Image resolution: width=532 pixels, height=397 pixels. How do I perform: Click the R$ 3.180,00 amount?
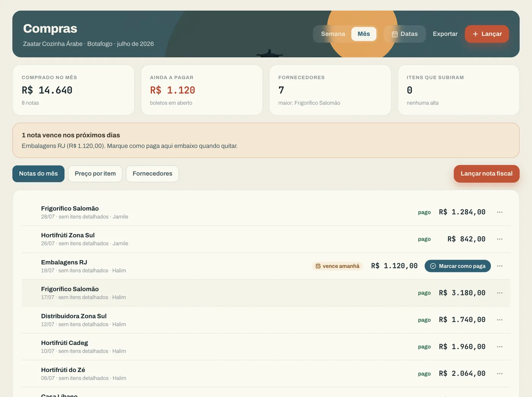(462, 293)
